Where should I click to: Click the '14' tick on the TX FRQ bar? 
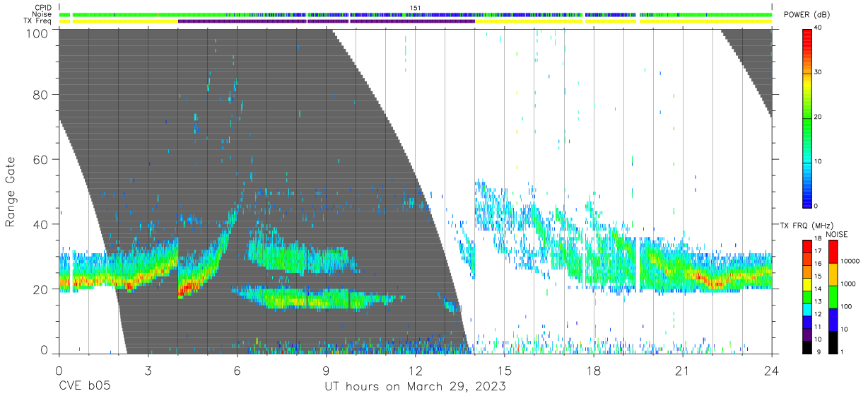click(x=818, y=288)
